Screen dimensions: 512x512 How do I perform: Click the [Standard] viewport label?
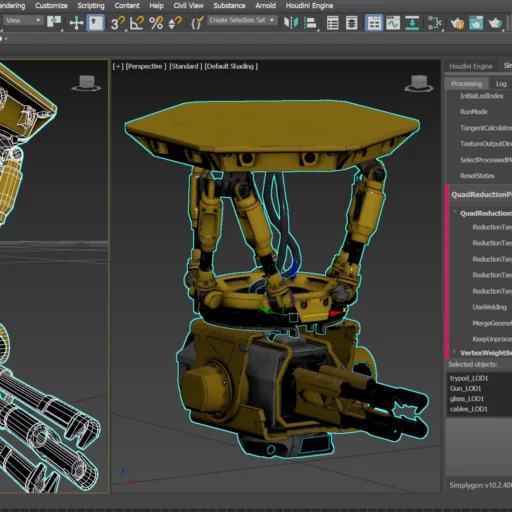point(186,66)
